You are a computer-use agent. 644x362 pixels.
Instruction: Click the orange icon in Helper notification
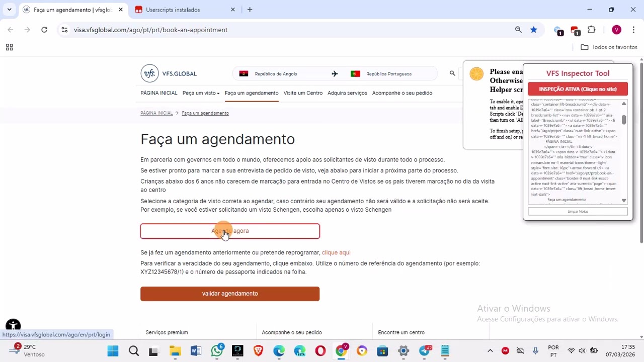[x=476, y=74]
